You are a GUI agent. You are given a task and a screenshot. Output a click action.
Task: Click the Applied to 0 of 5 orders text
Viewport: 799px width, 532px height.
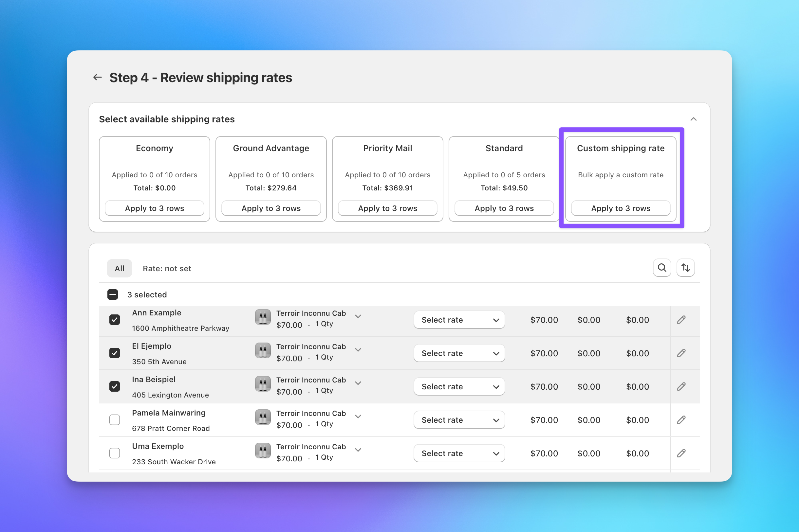point(504,175)
